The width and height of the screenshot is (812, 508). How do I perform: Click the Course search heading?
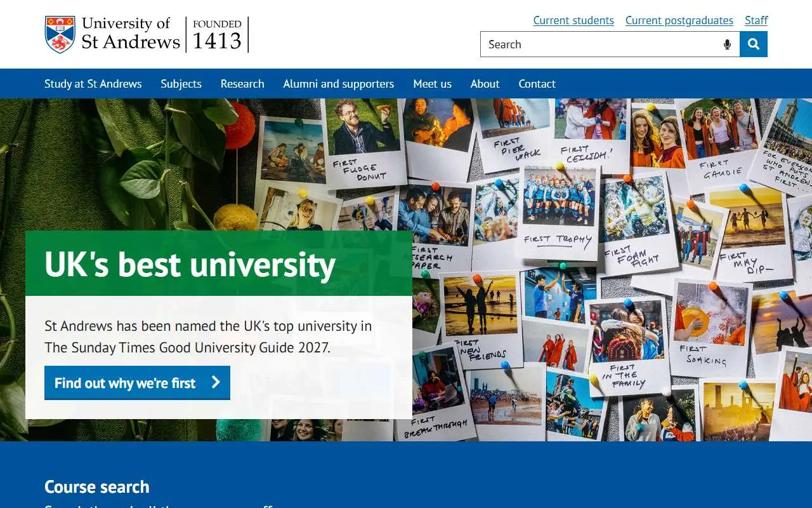pos(97,487)
